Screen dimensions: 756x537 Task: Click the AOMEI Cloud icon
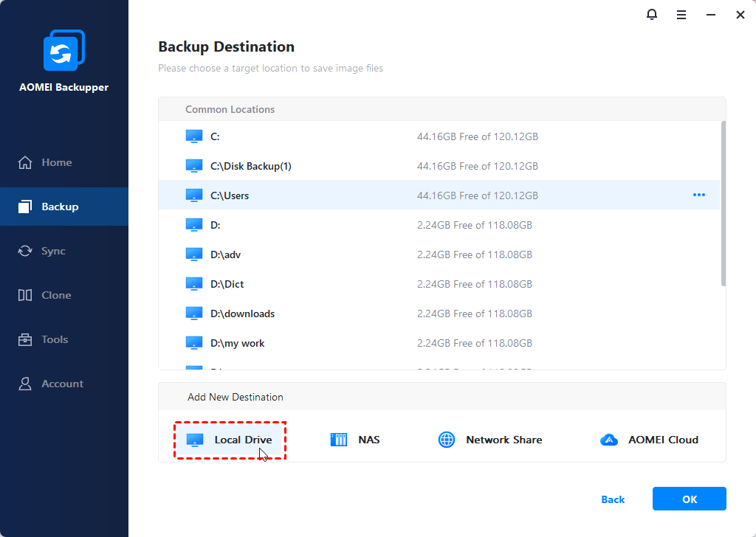(x=609, y=440)
